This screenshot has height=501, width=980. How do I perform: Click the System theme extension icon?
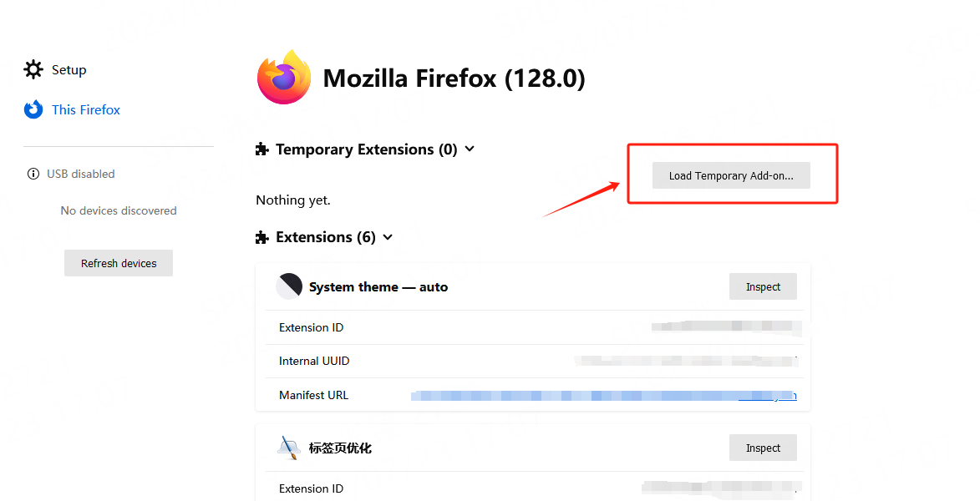(x=288, y=286)
